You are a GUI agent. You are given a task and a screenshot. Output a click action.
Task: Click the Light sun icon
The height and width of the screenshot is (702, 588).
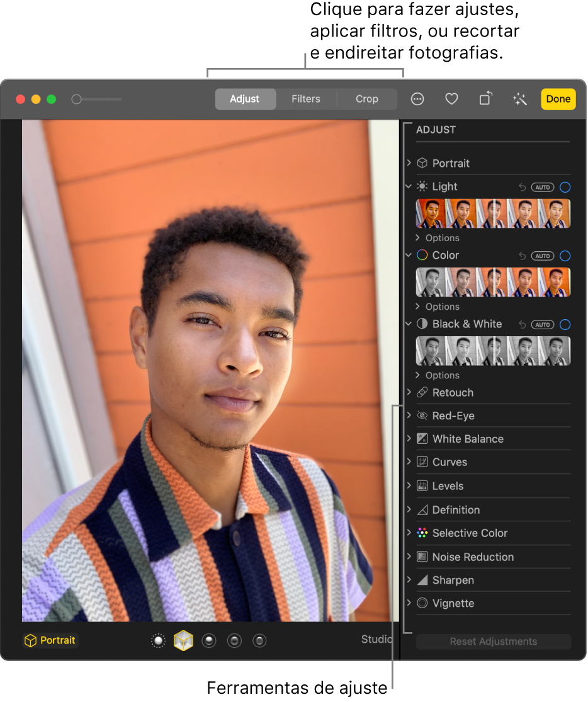[422, 187]
